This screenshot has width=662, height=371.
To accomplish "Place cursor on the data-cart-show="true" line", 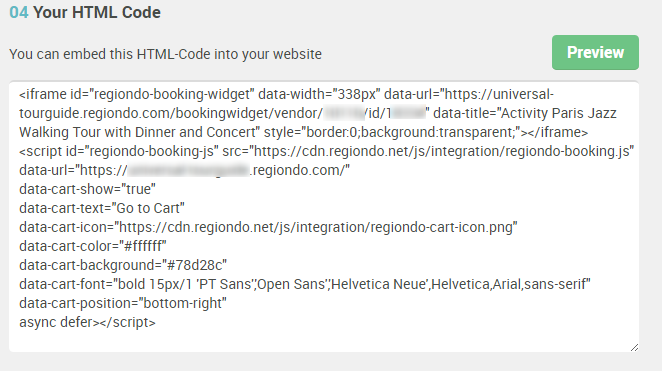I will point(87,189).
